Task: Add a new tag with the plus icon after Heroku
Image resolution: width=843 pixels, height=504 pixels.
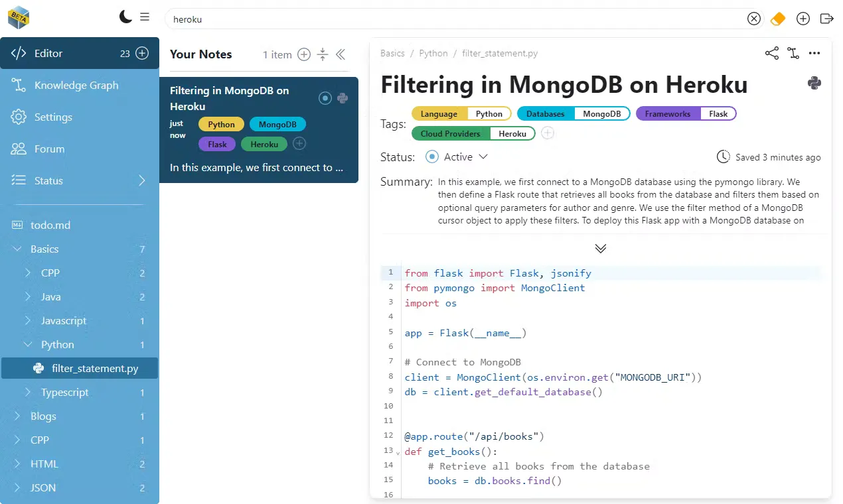Action: tap(547, 133)
